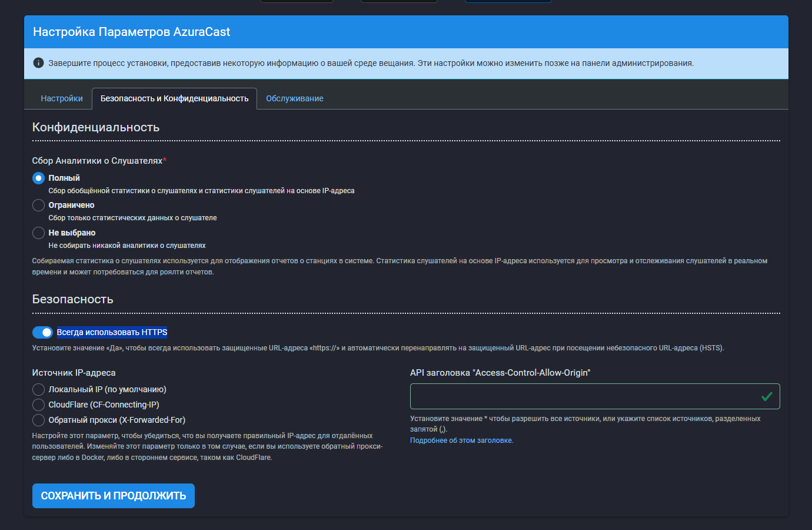Select "Локальный IP (по умолчанию)" radio button

point(39,389)
